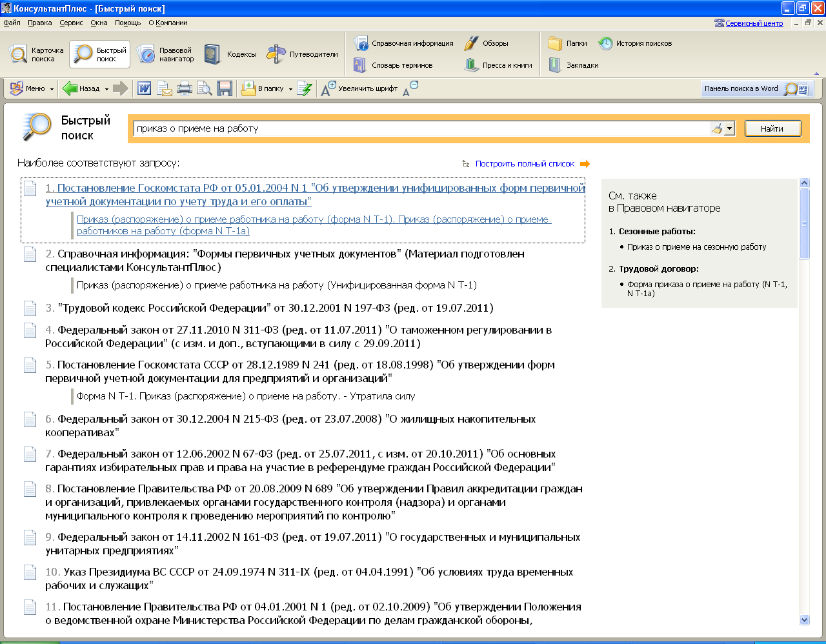
Task: Open История поисков search history
Action: (635, 43)
